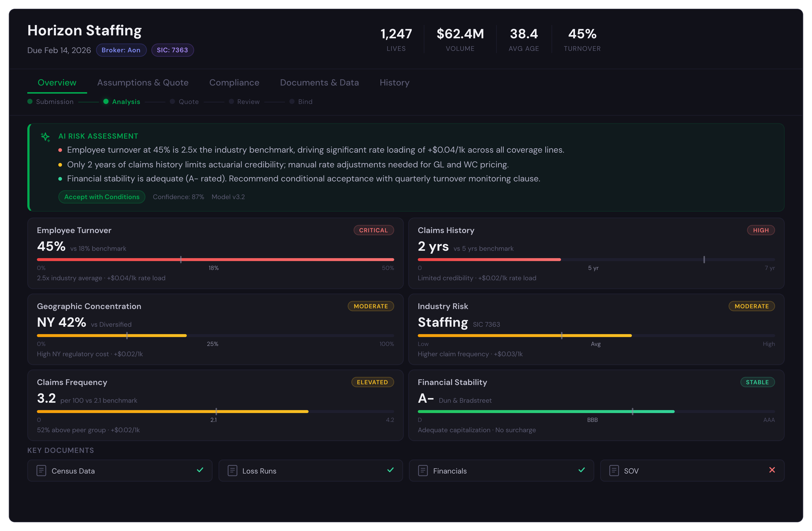Screen dimensions: 812x531
Task: Click the Broker: Aon tag
Action: point(121,50)
